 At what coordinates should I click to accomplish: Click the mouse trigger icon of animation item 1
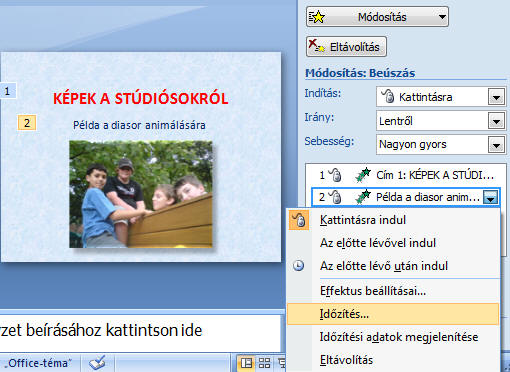(335, 175)
